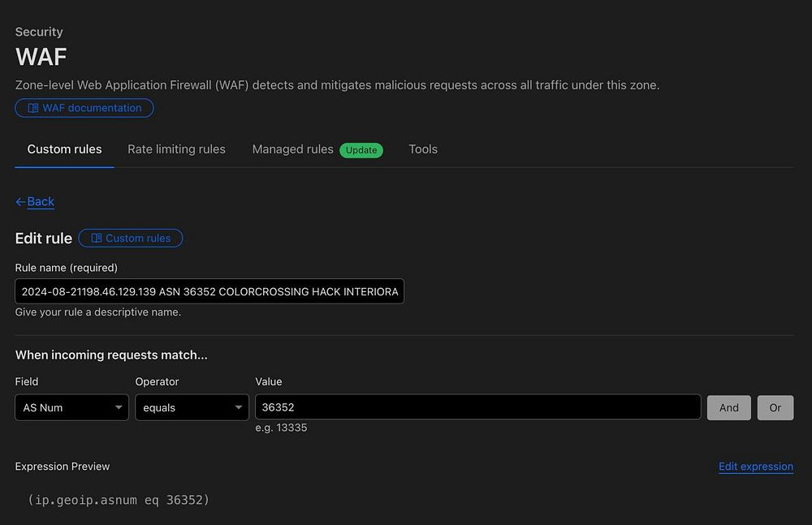Click the book icon beside Custom rules button
Image resolution: width=812 pixels, height=525 pixels.
pyautogui.click(x=96, y=239)
